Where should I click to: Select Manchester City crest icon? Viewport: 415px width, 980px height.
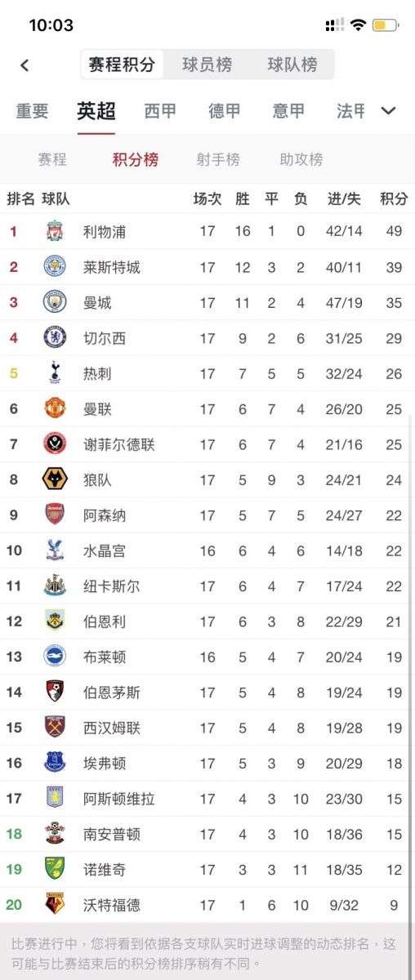(x=55, y=302)
